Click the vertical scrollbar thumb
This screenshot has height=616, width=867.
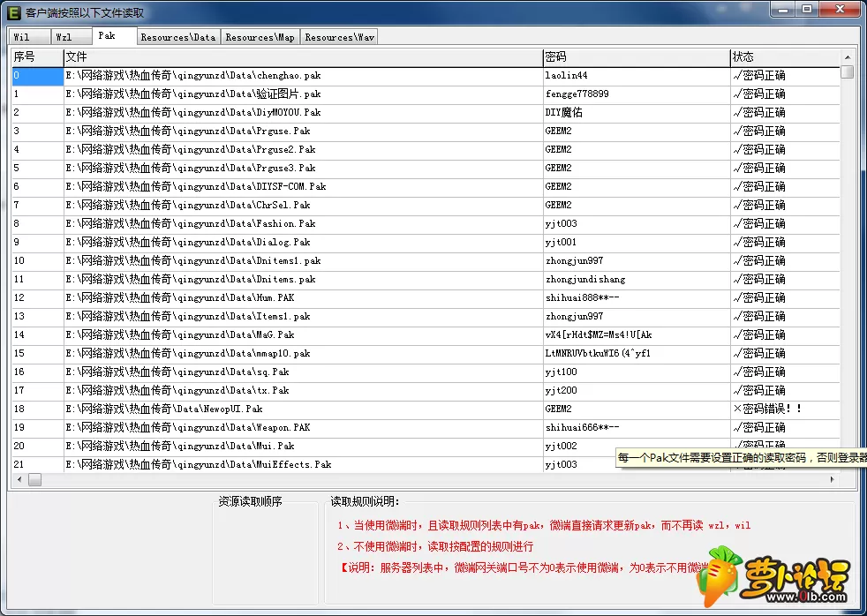coord(847,71)
